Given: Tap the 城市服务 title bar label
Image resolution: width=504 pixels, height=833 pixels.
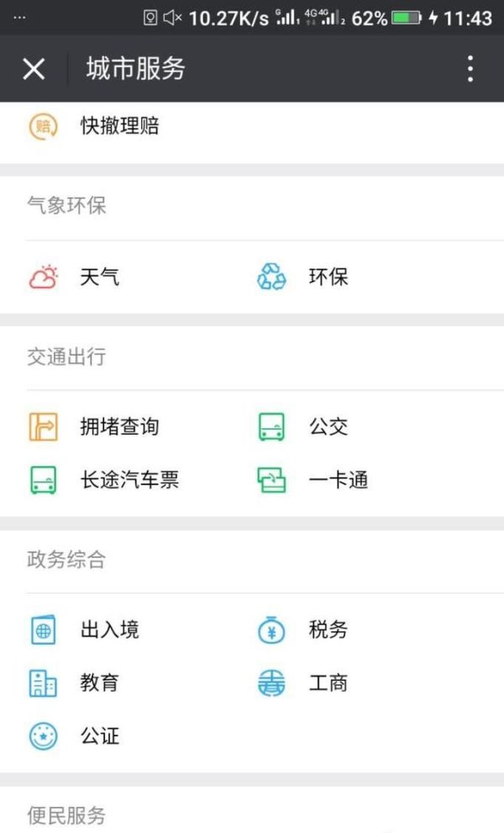Looking at the screenshot, I should 126,70.
